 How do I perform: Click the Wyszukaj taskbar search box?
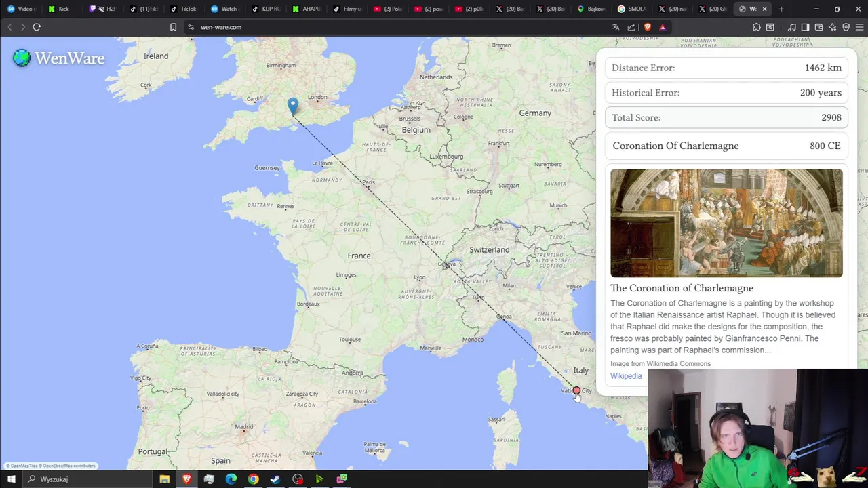coord(88,479)
